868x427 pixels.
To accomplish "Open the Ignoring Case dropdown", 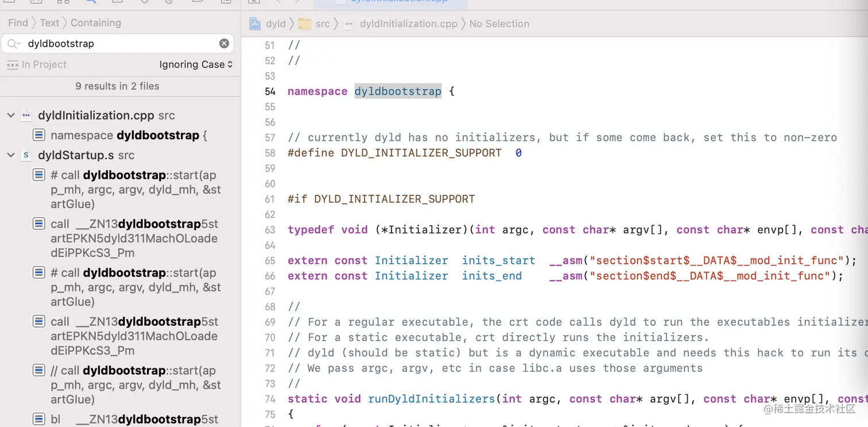I will point(196,64).
